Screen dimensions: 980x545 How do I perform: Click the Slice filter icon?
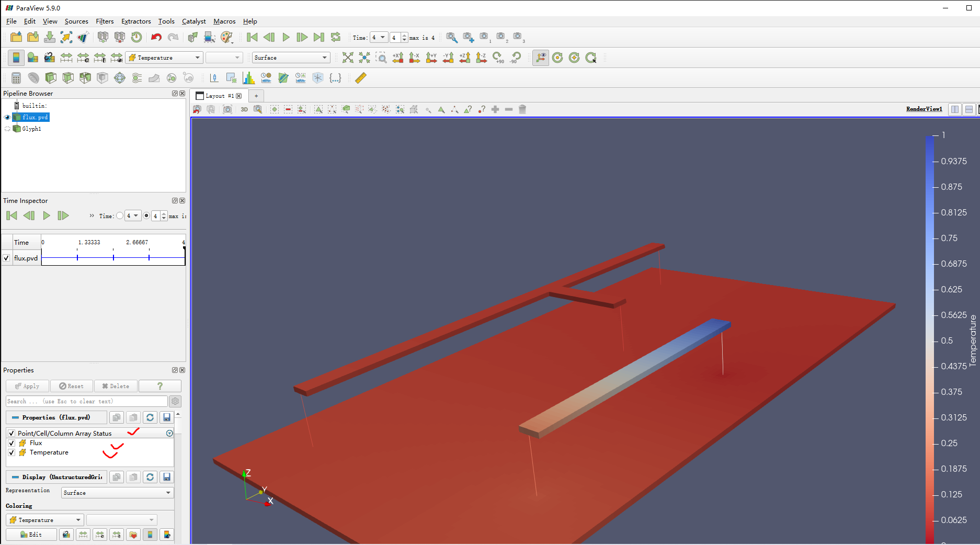point(68,78)
